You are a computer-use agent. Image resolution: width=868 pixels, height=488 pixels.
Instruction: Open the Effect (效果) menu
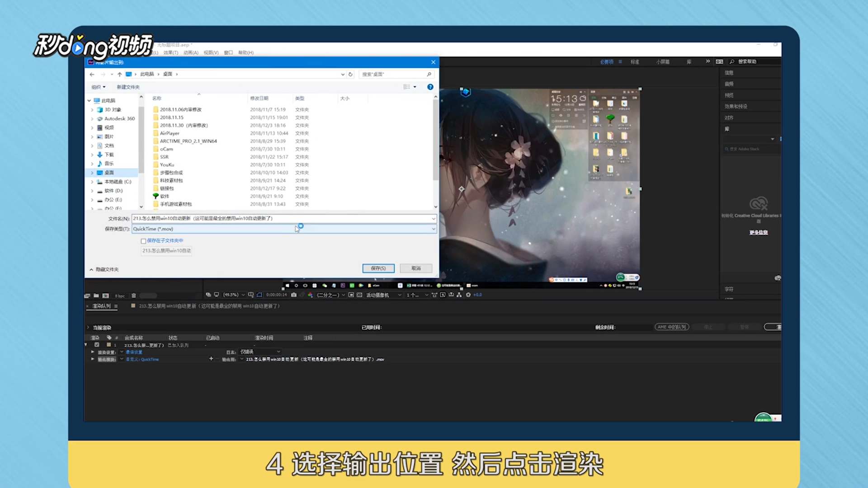[x=170, y=53]
